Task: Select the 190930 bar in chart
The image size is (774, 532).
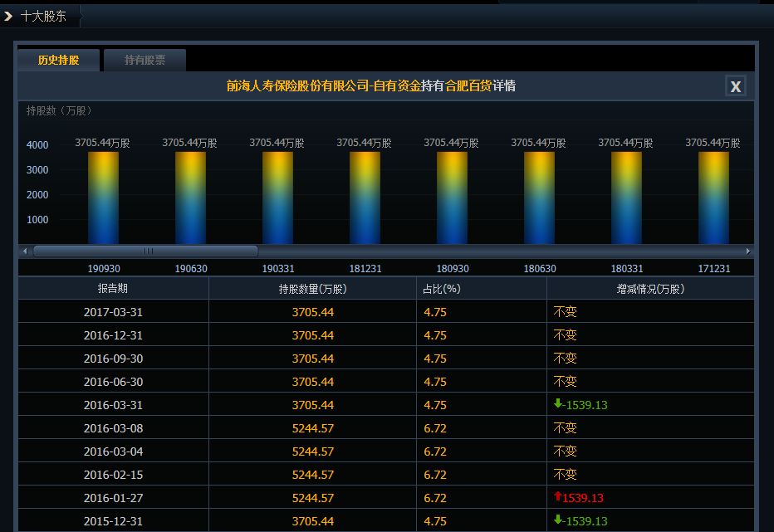Action: [x=103, y=198]
